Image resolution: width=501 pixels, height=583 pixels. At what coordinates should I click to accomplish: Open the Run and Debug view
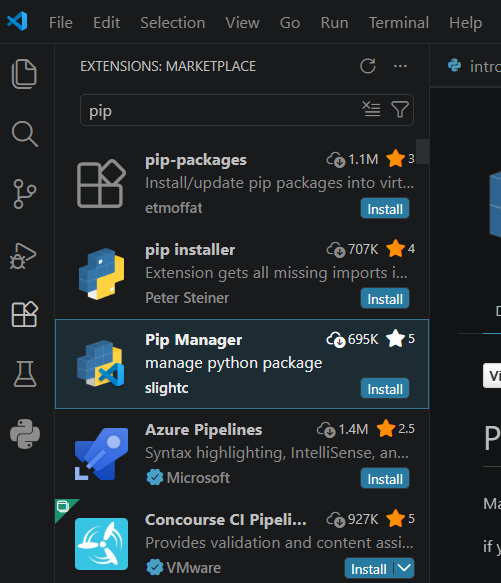coord(23,256)
